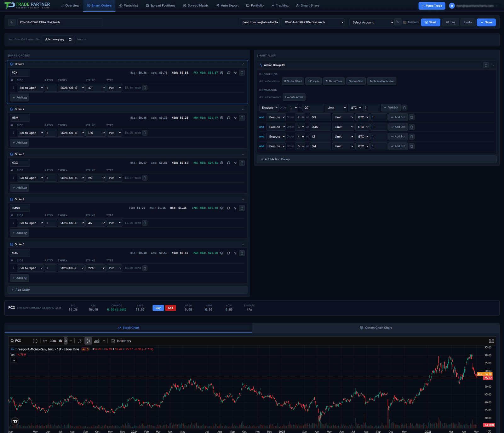504x433 pixels.
Task: Switch to the Option Chain Chart tab
Action: pyautogui.click(x=376, y=328)
